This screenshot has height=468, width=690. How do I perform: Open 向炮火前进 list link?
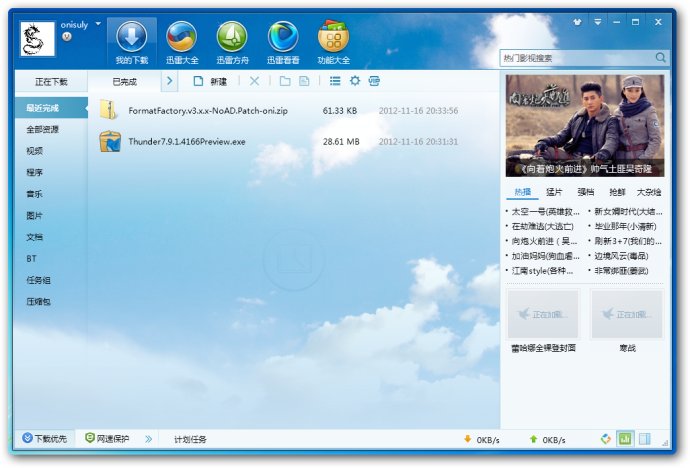[544, 241]
